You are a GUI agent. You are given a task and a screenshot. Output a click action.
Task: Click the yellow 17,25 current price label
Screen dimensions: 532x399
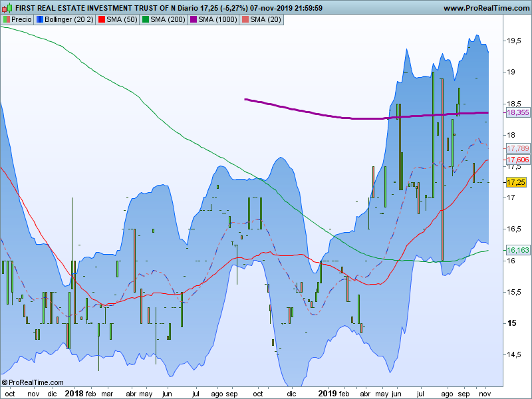click(x=516, y=182)
